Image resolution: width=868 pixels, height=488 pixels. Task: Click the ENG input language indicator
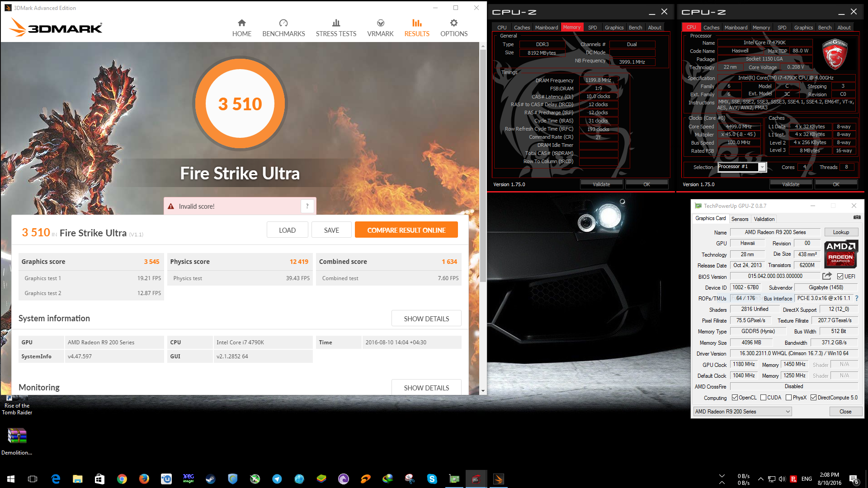pos(807,479)
